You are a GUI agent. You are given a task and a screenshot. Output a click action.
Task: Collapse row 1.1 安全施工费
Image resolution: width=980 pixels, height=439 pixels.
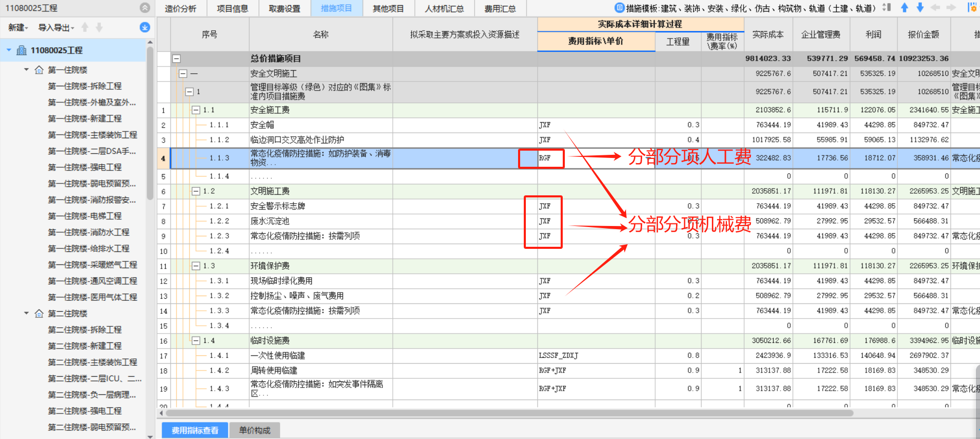click(x=196, y=110)
